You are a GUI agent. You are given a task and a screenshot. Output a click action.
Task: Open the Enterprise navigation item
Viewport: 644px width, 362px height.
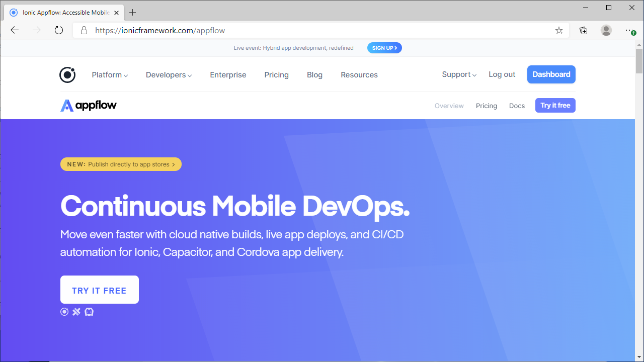[228, 75]
